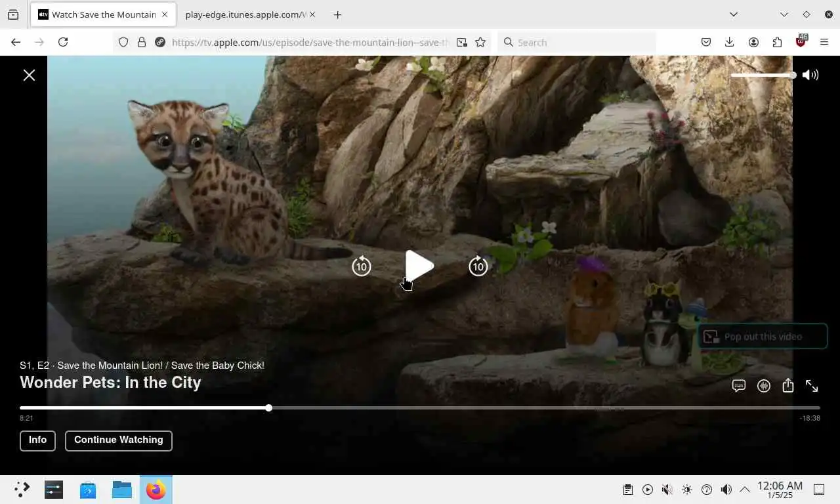
Task: Open the site permissions icon in address bar
Action: coord(159,42)
